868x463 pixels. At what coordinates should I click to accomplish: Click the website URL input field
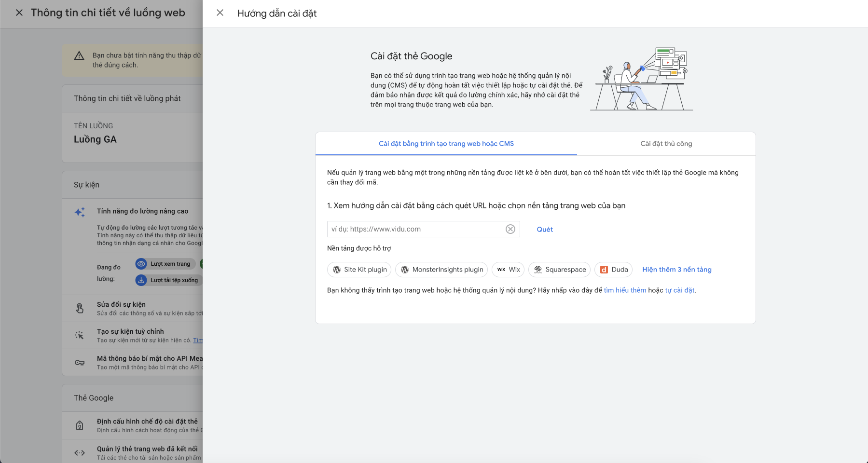pyautogui.click(x=415, y=229)
